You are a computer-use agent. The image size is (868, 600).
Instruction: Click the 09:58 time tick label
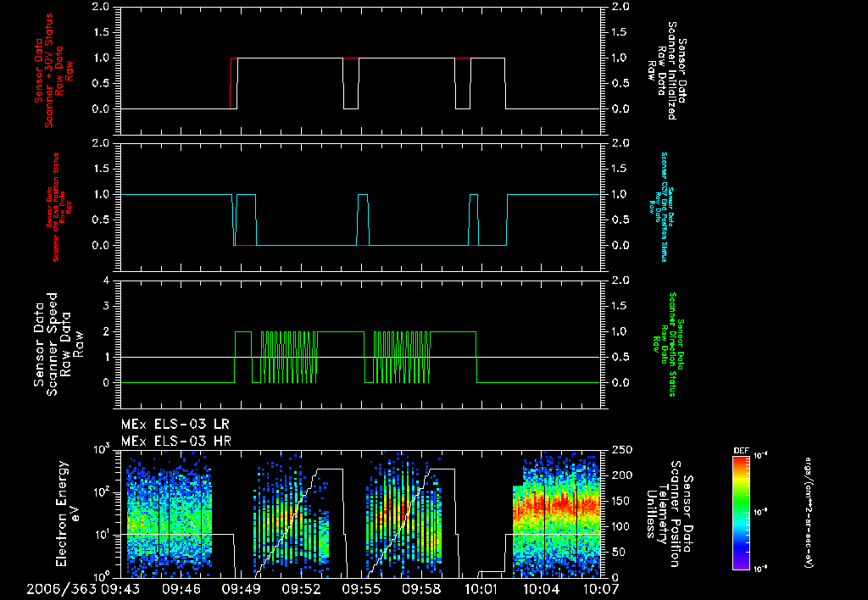pos(421,589)
